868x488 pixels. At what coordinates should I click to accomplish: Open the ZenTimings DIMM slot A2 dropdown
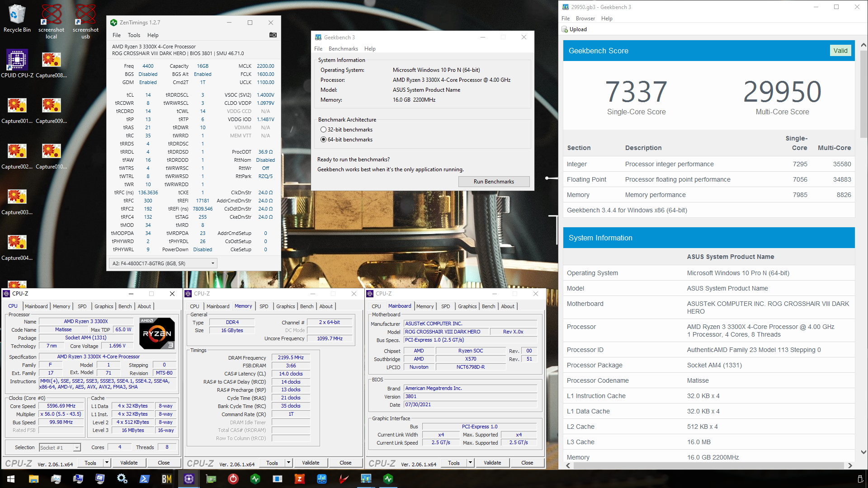pos(163,263)
